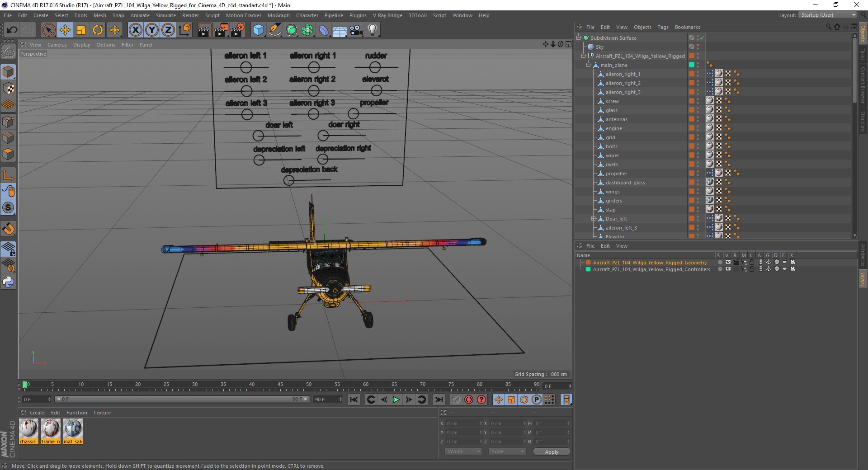Open the Texture menu in material manager
The image size is (868, 470).
[102, 413]
